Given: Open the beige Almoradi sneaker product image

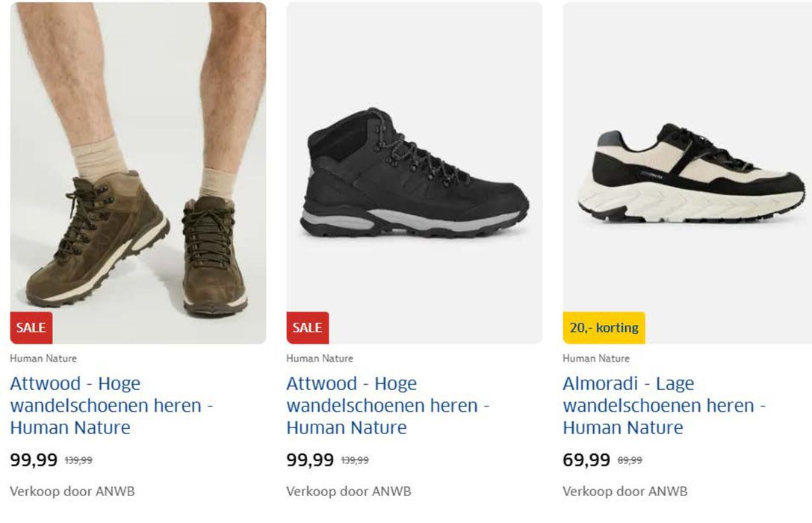Looking at the screenshot, I should [687, 173].
